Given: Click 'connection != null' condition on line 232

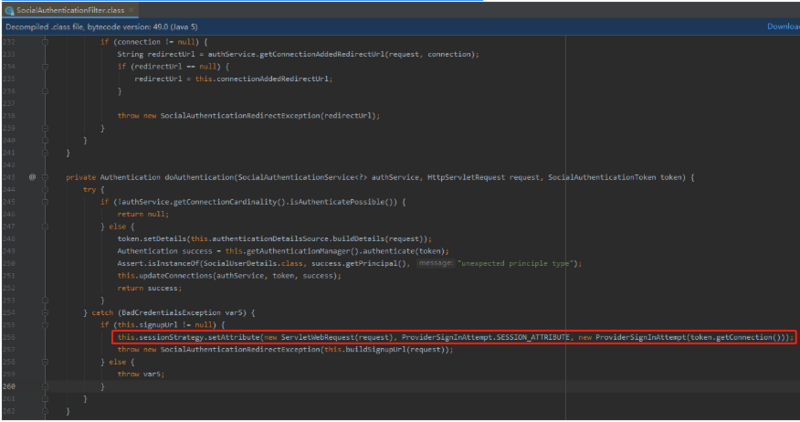Looking at the screenshot, I should point(156,42).
